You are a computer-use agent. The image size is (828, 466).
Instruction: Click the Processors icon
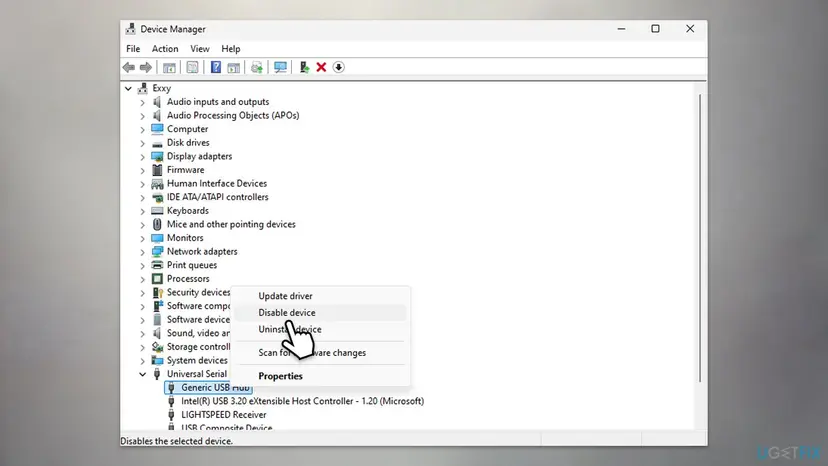click(157, 278)
